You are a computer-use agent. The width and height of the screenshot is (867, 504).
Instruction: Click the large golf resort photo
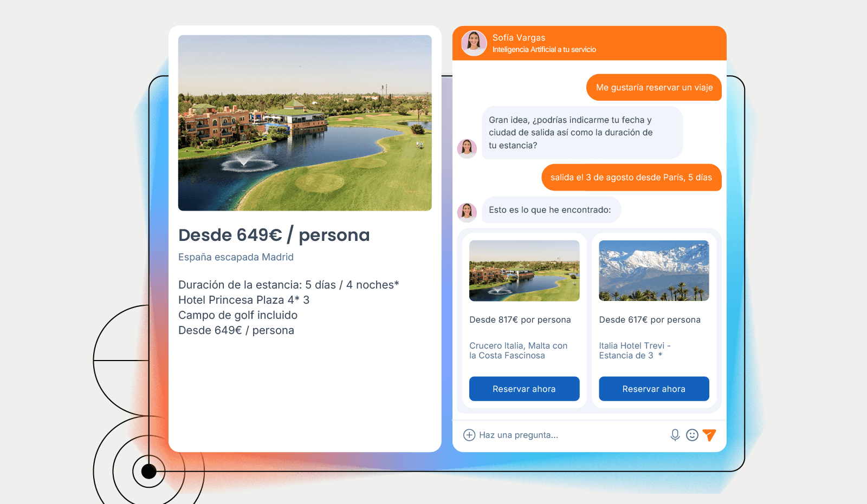(x=305, y=123)
